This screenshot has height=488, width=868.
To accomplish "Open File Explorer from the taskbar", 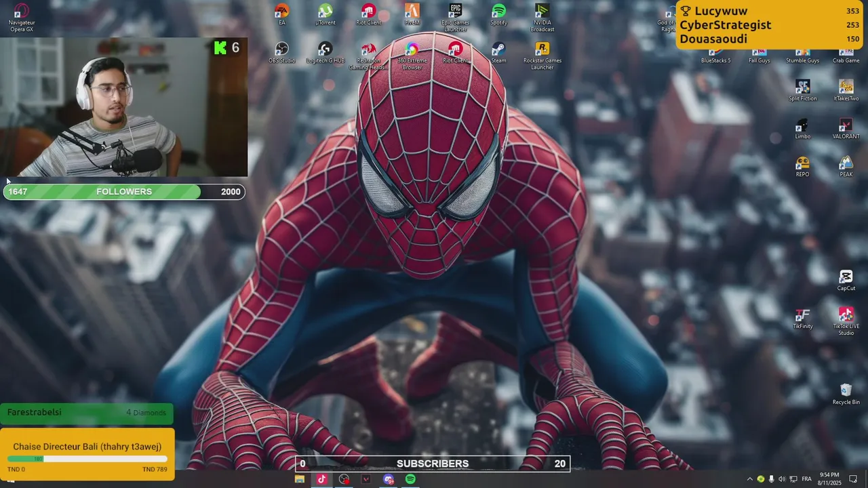I will click(300, 479).
